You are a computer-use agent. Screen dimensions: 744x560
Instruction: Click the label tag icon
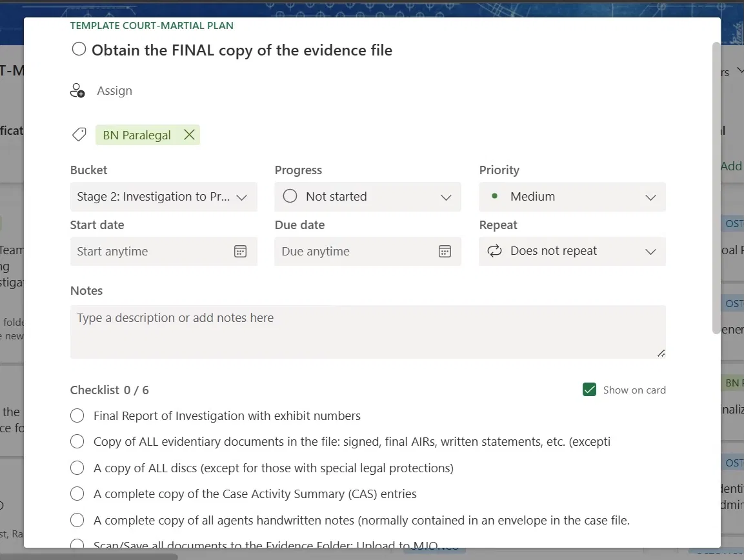79,135
